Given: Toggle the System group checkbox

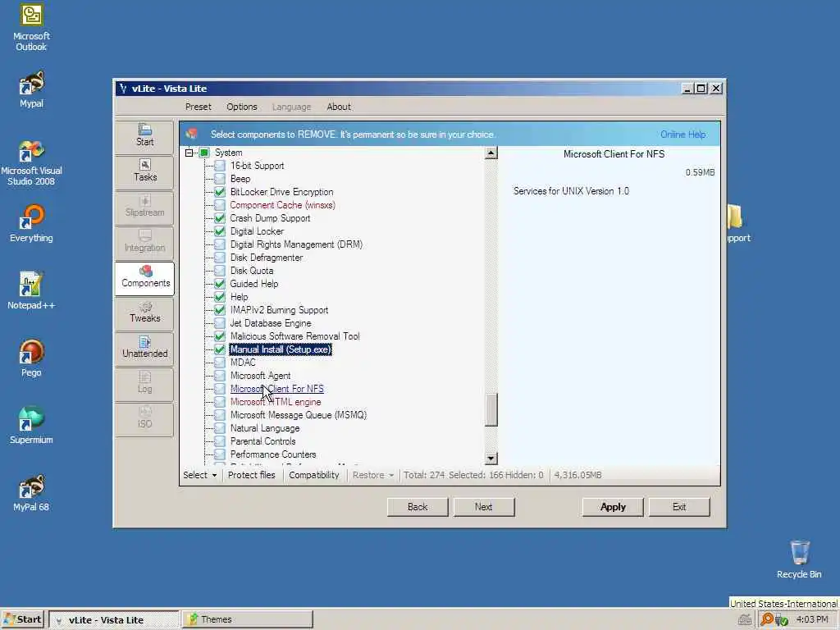Looking at the screenshot, I should coord(204,153).
